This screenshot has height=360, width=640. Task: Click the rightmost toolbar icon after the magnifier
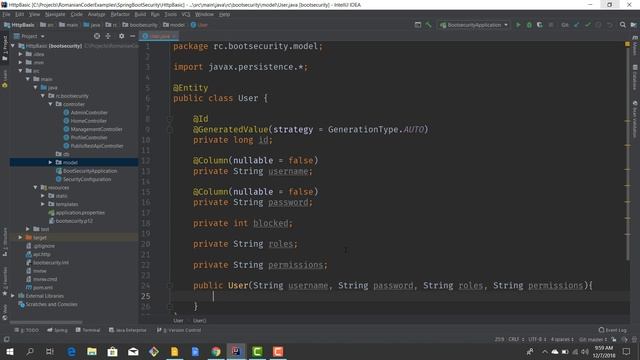[x=633, y=25]
